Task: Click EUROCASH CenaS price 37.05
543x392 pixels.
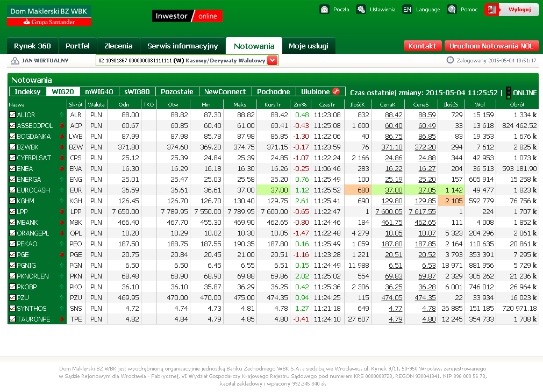Action: 427,190
